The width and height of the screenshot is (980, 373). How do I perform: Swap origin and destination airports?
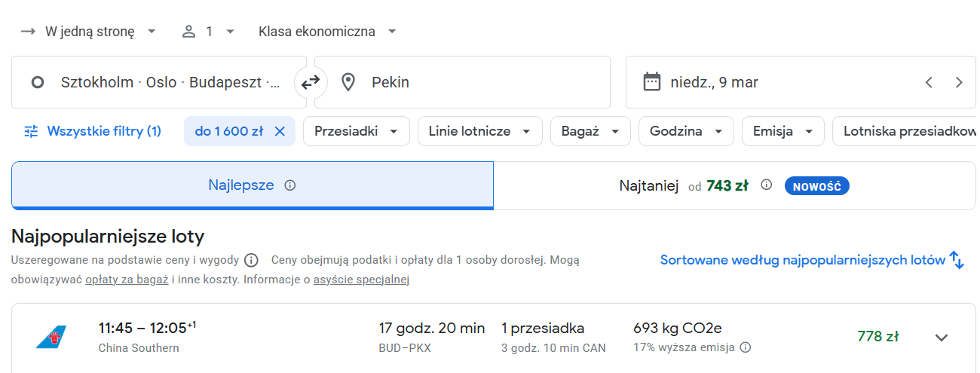pos(311,82)
